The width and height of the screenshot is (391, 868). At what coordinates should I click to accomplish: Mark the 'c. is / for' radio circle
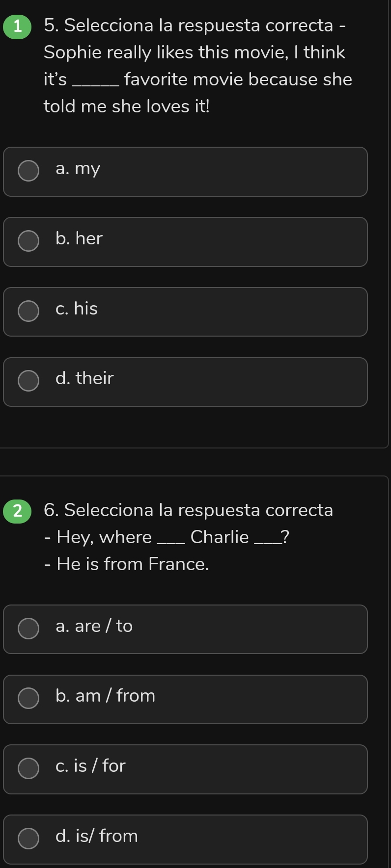[x=28, y=768]
